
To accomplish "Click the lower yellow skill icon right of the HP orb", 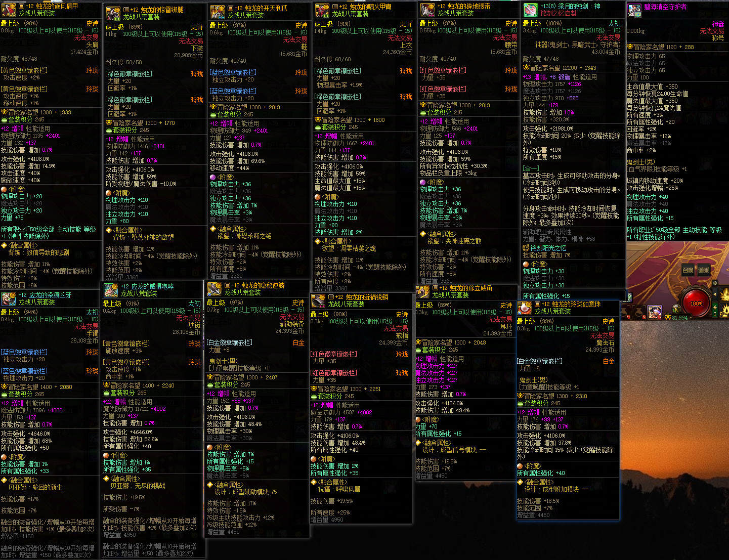I will 724,310.
